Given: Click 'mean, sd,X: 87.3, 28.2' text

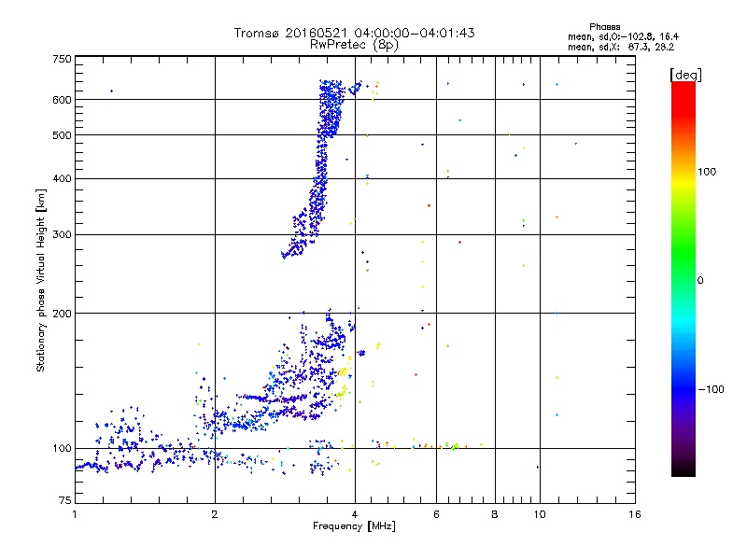Looking at the screenshot, I should pos(621,47).
